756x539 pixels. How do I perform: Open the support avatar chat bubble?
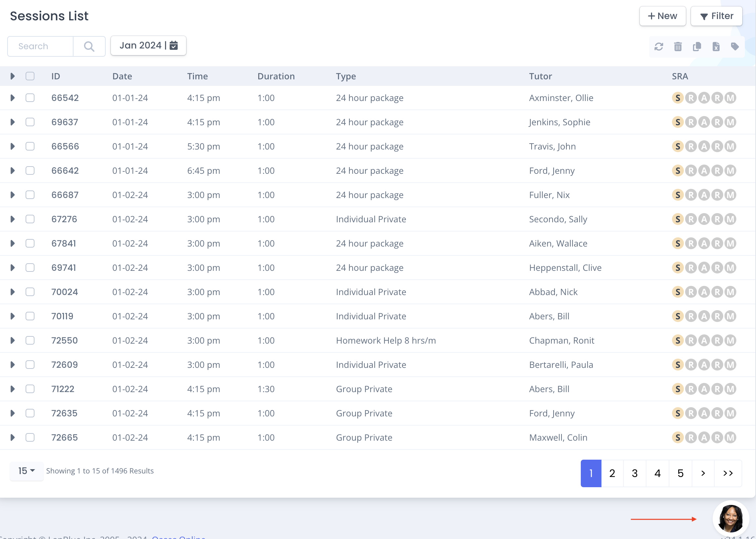[x=730, y=518]
